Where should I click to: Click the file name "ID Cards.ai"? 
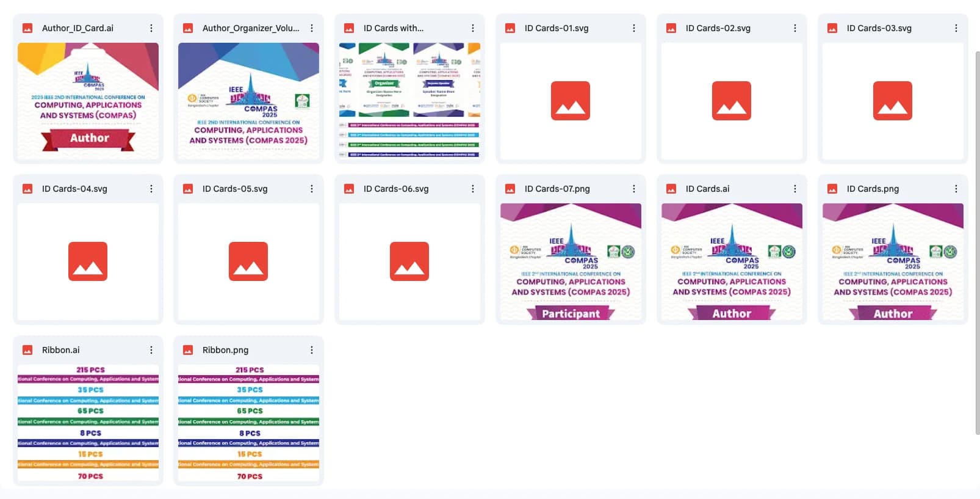click(707, 189)
